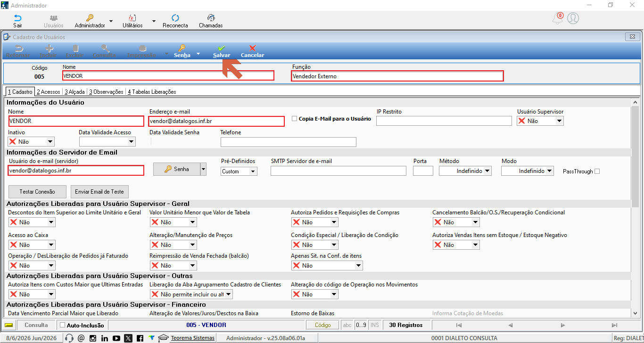Image resolution: width=644 pixels, height=343 pixels.
Task: Click the Salvar green checkmark icon
Action: (x=221, y=48)
